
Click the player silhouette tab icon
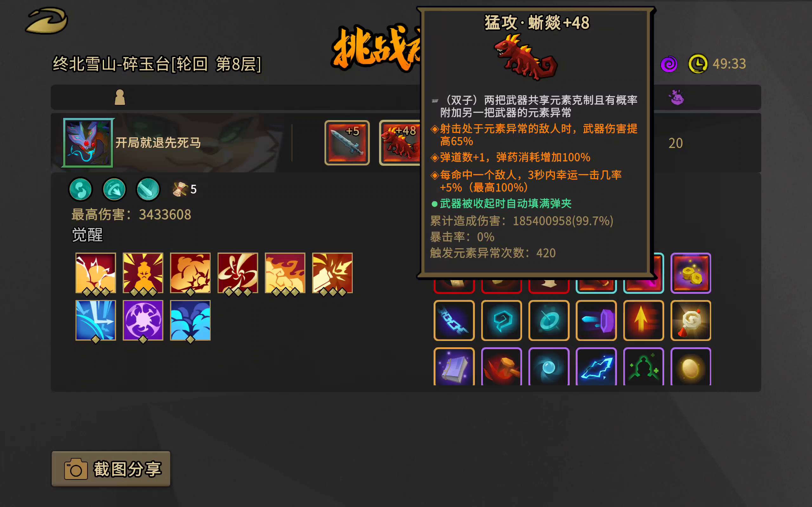coord(120,97)
